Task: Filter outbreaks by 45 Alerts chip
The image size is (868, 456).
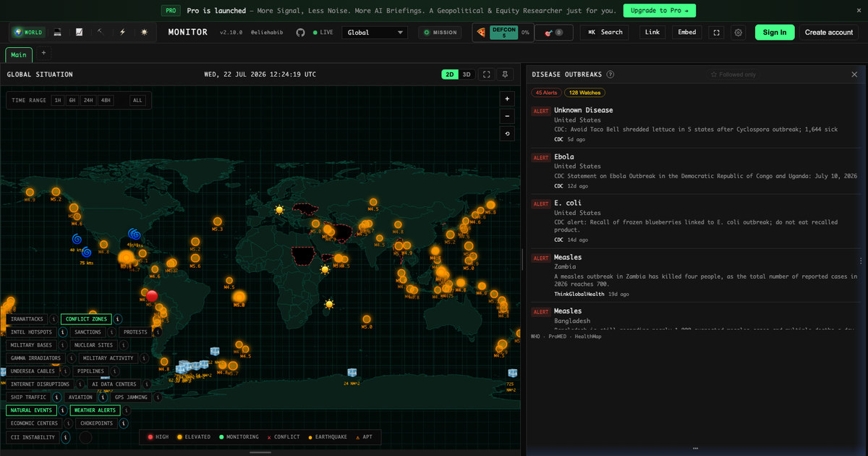Action: coord(546,93)
